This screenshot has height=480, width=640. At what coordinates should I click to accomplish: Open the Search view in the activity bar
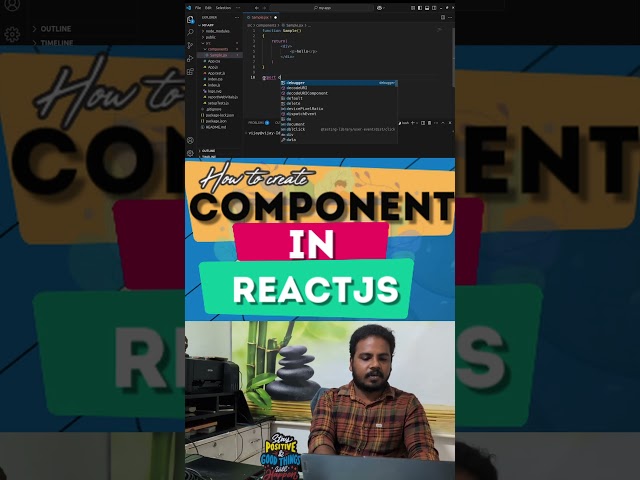(190, 32)
